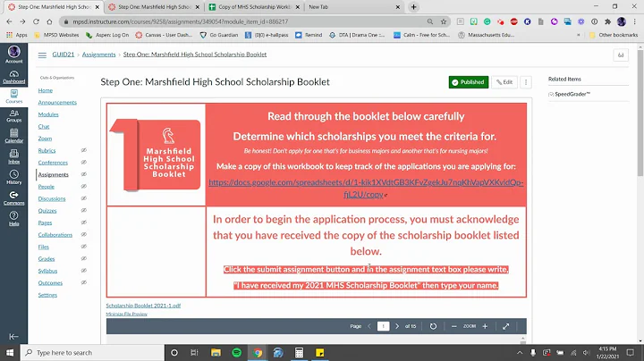Image resolution: width=644 pixels, height=361 pixels.
Task: Edit the assignment
Action: 504,82
